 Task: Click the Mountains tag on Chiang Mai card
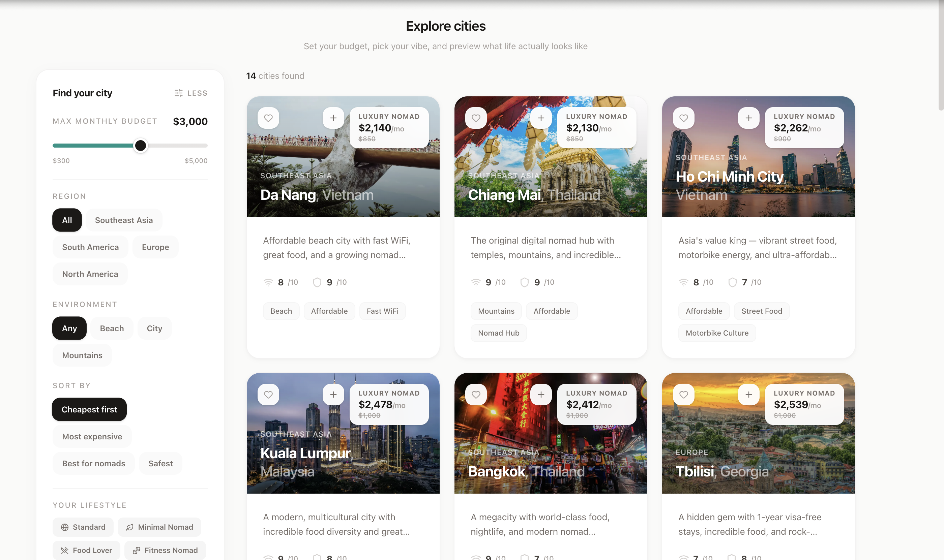[496, 311]
